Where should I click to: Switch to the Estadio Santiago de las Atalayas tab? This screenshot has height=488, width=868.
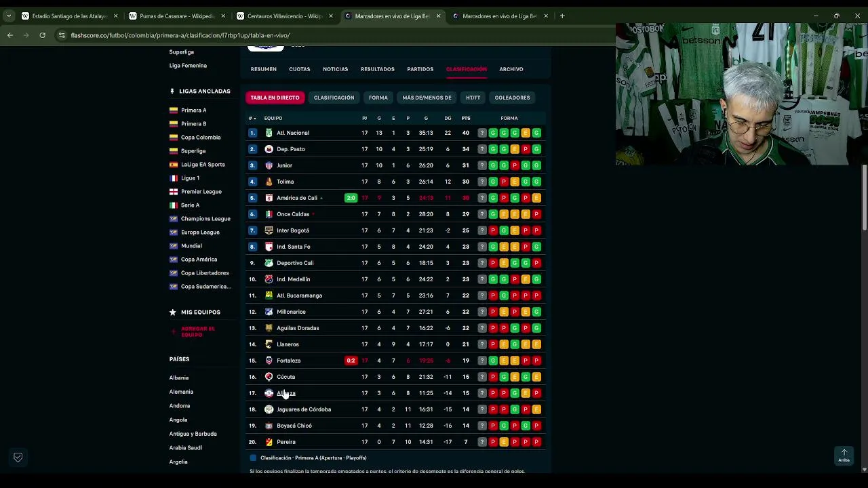[69, 16]
